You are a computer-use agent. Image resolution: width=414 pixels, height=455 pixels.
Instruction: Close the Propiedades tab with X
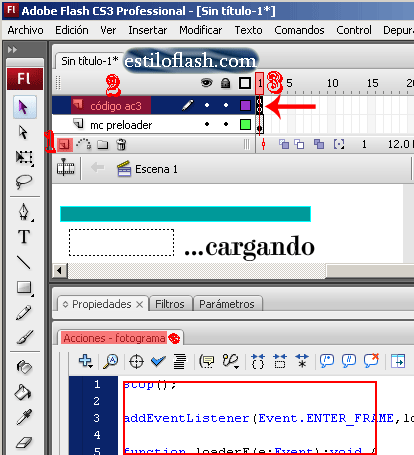coord(140,304)
